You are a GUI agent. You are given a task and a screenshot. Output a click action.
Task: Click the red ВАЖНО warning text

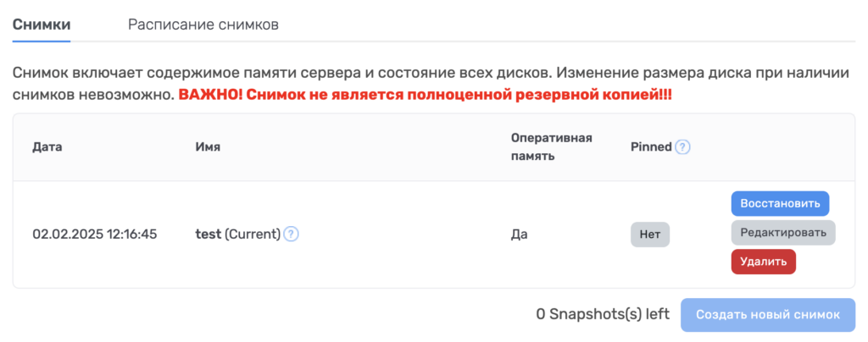(x=426, y=95)
